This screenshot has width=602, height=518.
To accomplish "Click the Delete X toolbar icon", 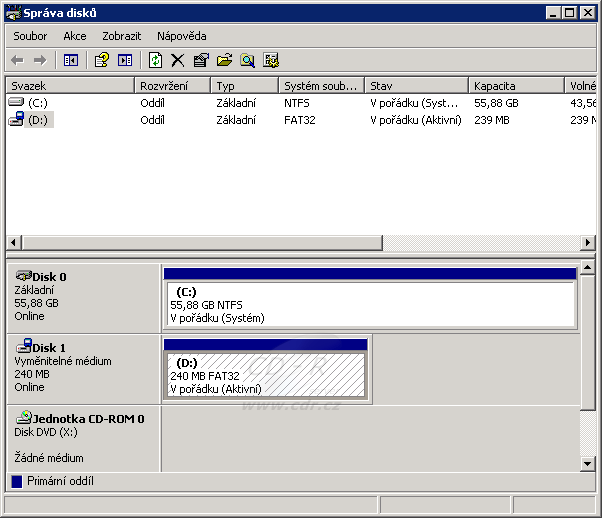I will pos(178,60).
